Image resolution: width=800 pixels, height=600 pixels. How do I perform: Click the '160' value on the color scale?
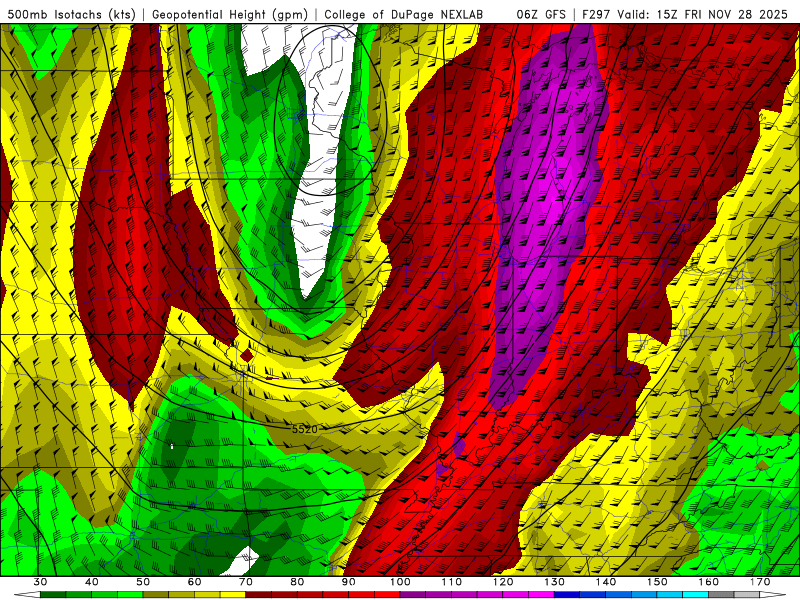[709, 582]
